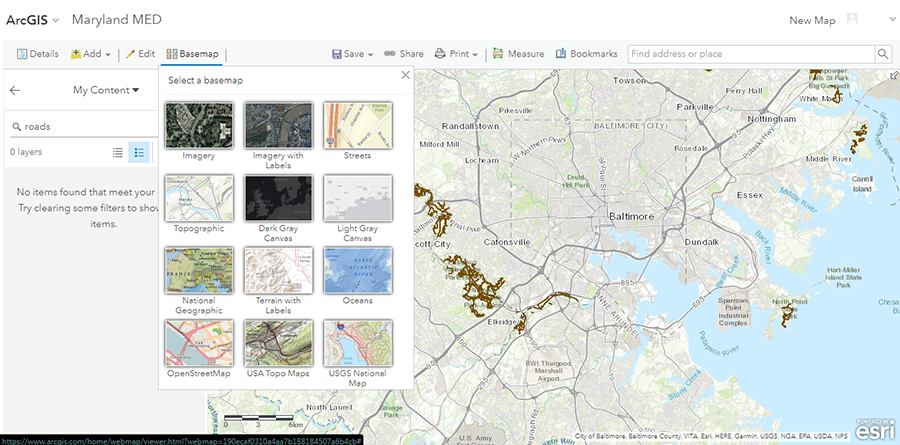The width and height of the screenshot is (900, 445).
Task: Select the USGS National Map basemap
Action: pyautogui.click(x=358, y=343)
